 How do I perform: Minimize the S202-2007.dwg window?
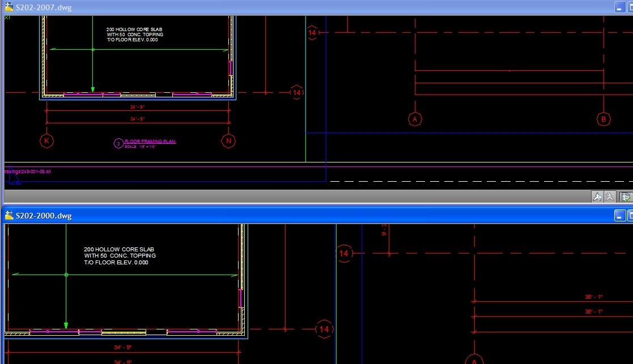tap(619, 7)
